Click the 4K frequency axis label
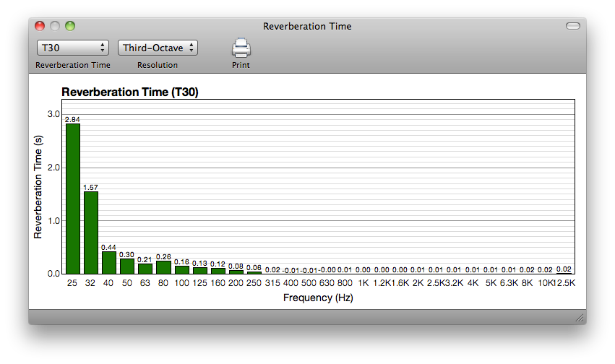Image resolution: width=615 pixels, height=364 pixels. click(x=473, y=283)
